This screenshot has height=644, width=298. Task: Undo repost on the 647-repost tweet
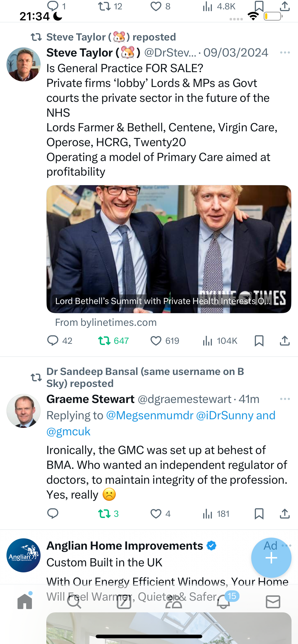113,340
